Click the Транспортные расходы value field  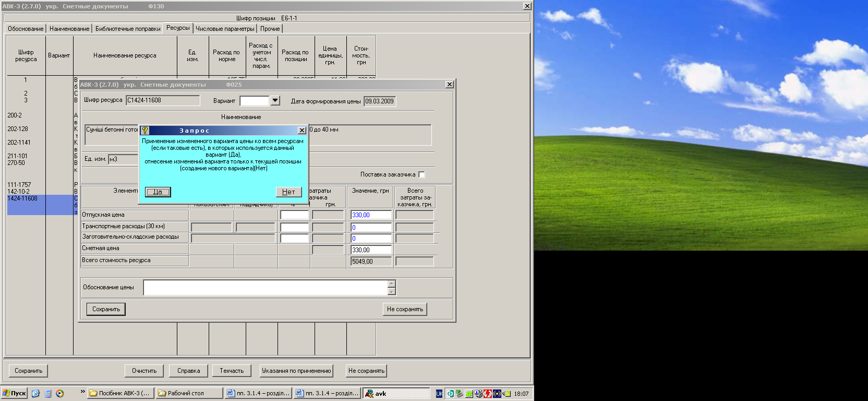click(371, 228)
